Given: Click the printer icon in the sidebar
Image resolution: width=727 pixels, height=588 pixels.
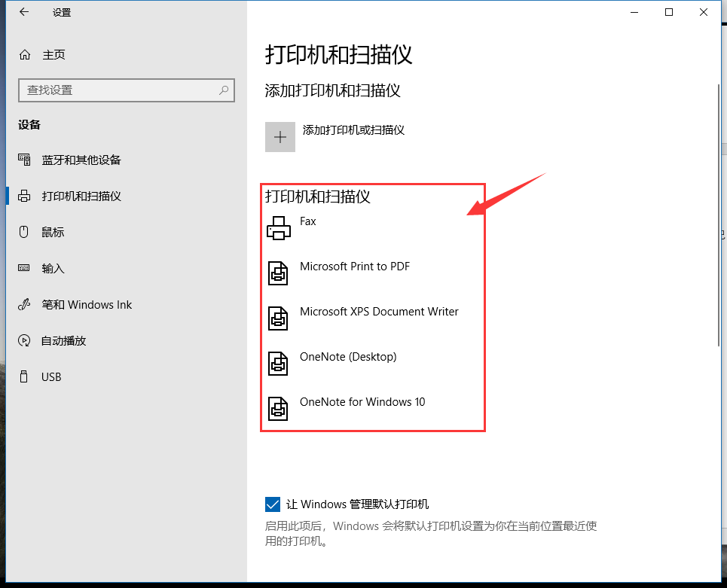Looking at the screenshot, I should point(24,196).
